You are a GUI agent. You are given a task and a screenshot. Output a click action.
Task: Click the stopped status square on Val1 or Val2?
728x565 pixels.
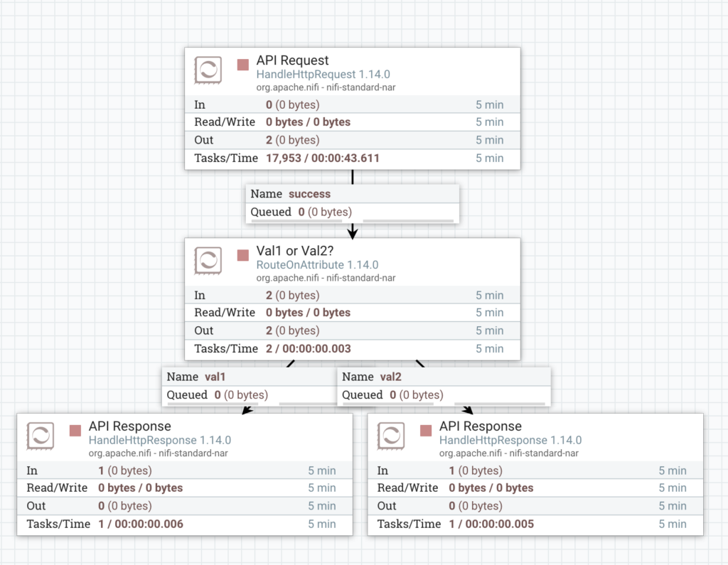243,255
